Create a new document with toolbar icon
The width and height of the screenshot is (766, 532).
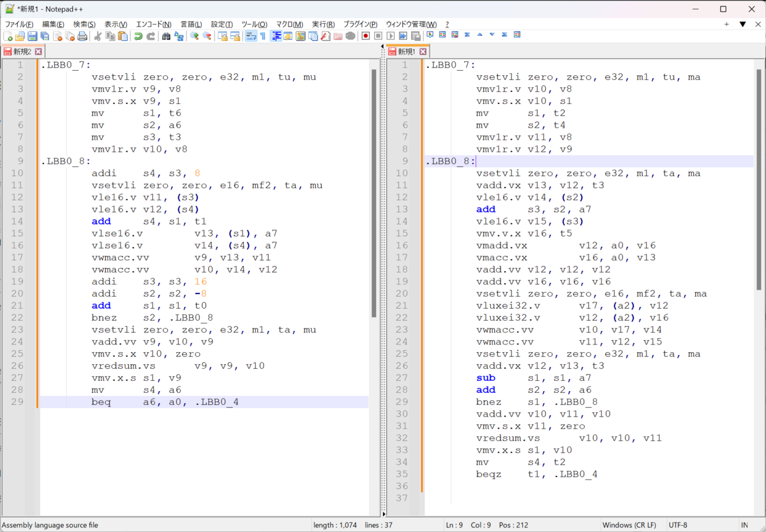(6, 36)
